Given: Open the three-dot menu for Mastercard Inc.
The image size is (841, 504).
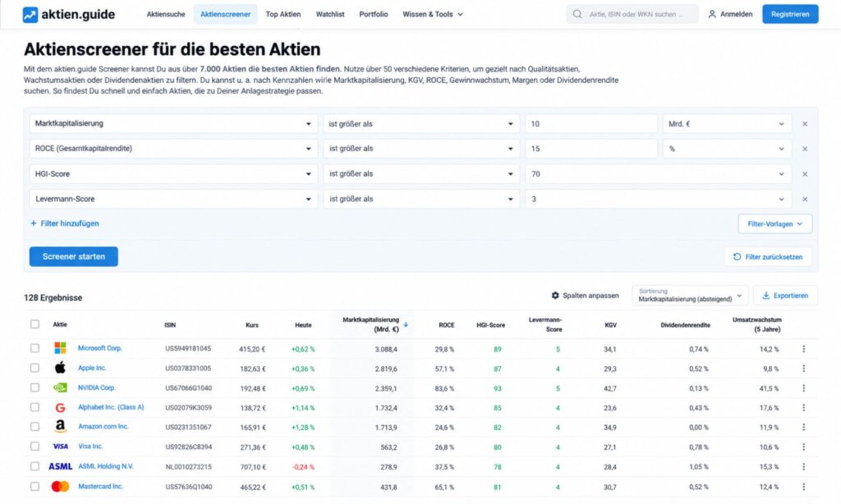Looking at the screenshot, I should click(x=803, y=487).
